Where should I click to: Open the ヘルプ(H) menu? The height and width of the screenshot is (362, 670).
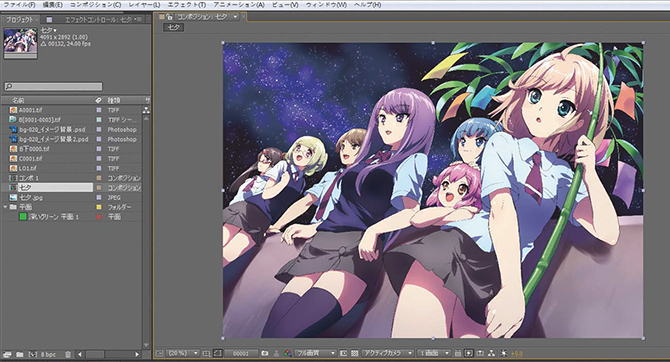click(367, 5)
